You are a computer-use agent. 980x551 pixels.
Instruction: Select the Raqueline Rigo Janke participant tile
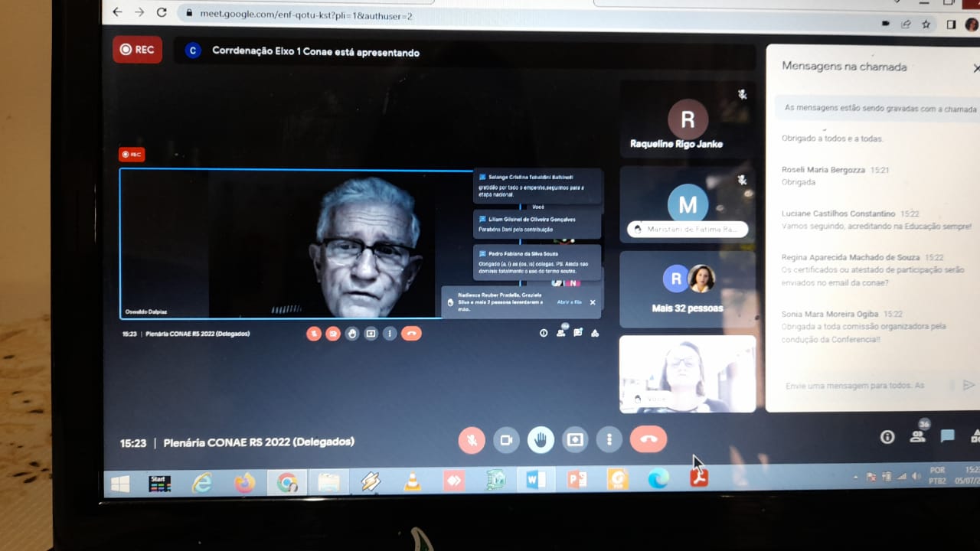click(687, 120)
